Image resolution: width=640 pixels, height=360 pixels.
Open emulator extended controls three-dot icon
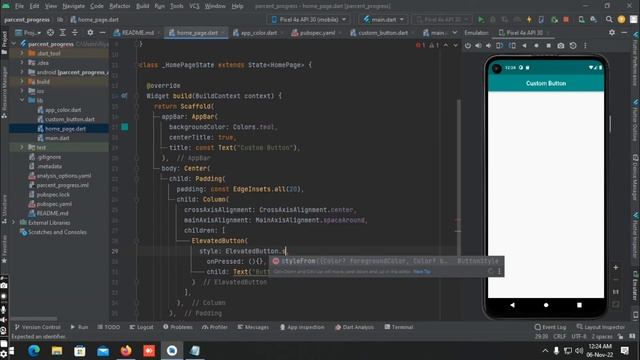point(585,45)
